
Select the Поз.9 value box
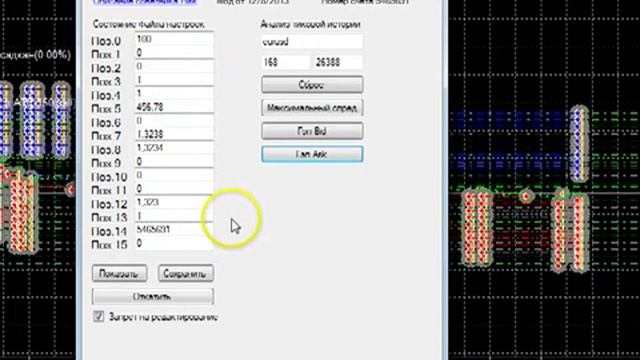174,162
